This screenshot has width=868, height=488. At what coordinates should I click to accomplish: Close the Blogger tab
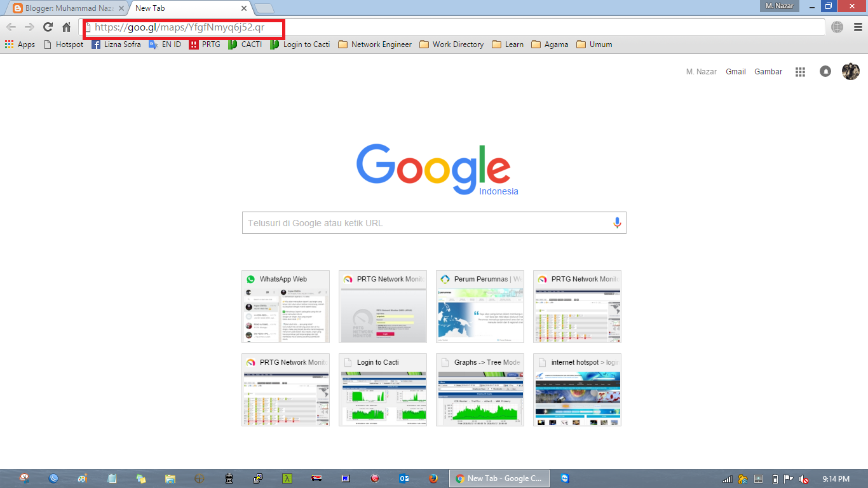tap(121, 8)
